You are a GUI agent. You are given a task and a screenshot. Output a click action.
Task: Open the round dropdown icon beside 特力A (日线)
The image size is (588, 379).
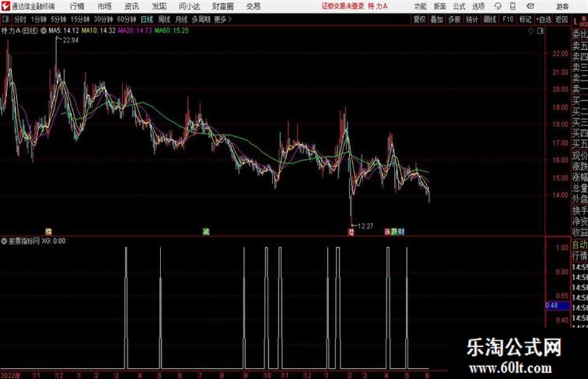(43, 30)
